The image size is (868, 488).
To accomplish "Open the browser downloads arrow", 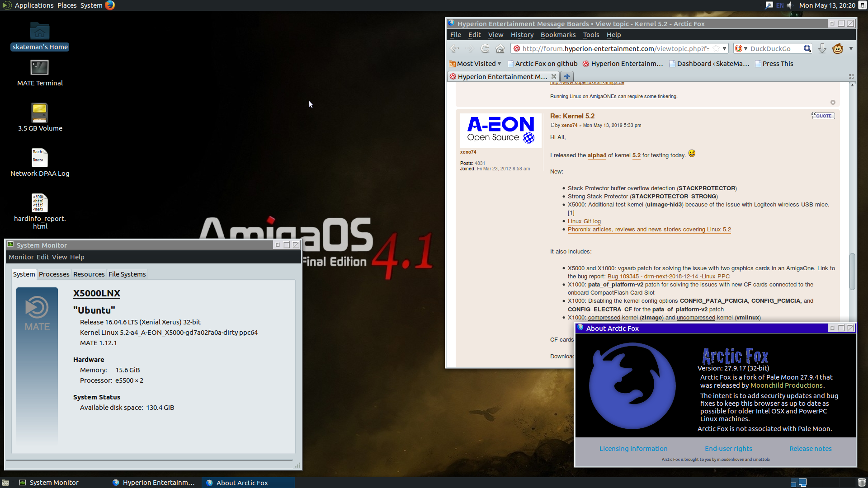I will tap(822, 48).
